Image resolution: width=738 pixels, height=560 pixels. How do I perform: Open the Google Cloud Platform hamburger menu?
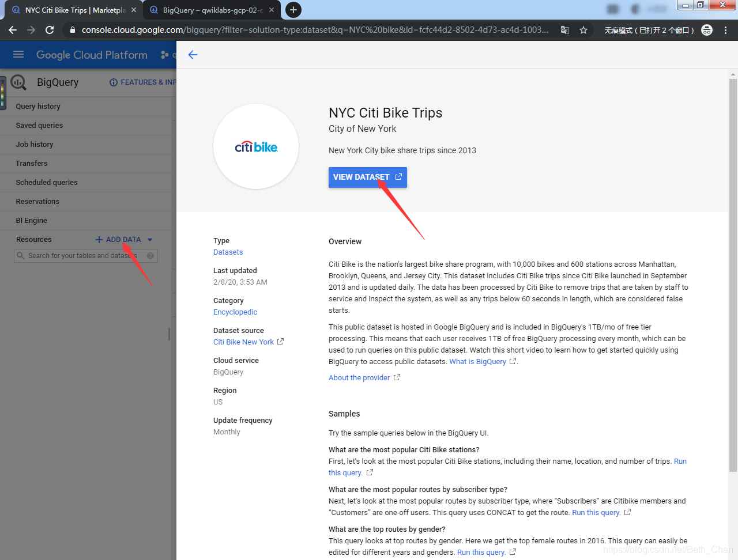18,55
